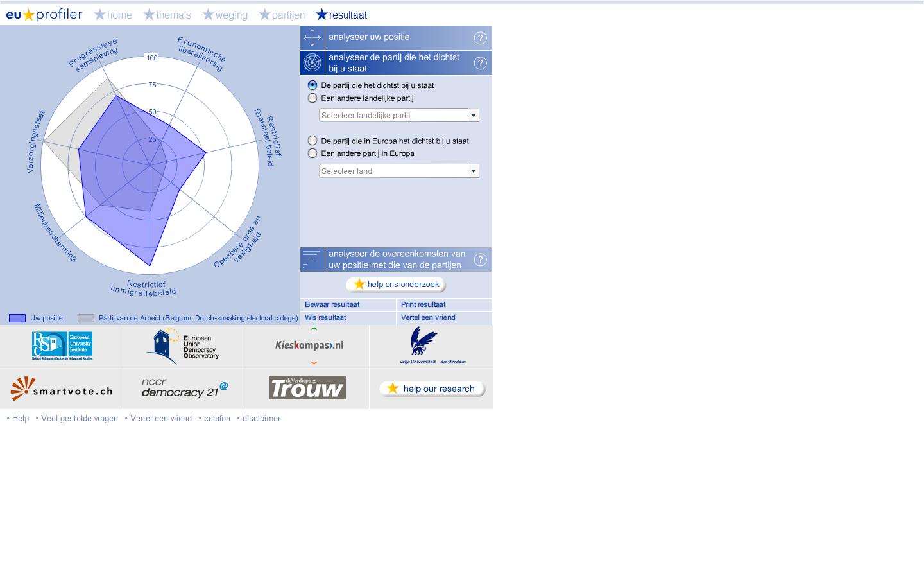Select 'De partij die het dichtst bij u staat'
The height and width of the screenshot is (578, 924).
point(312,85)
